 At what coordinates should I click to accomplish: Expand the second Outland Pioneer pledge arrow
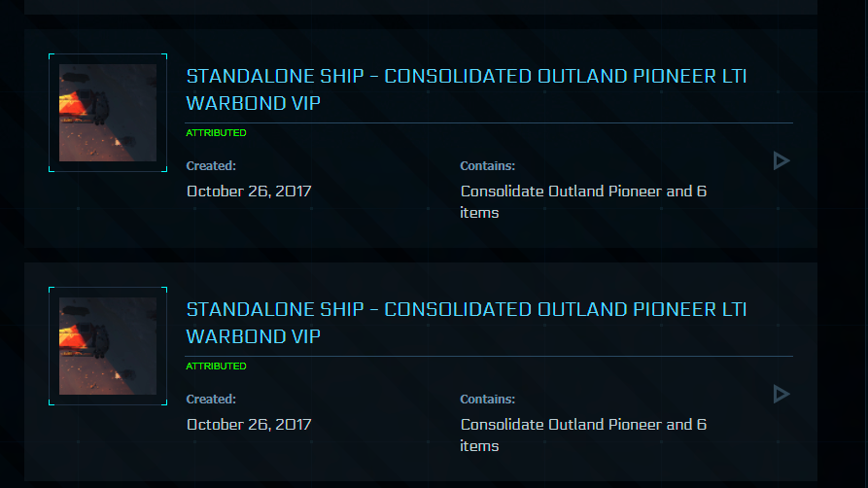tap(781, 394)
